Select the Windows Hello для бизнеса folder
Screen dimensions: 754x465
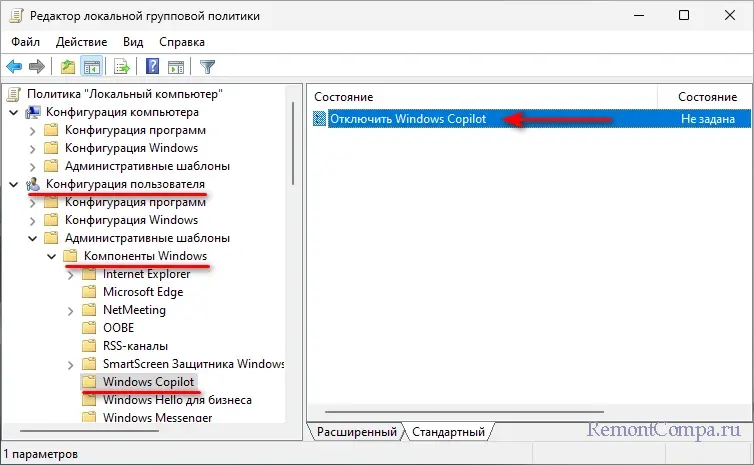click(177, 400)
